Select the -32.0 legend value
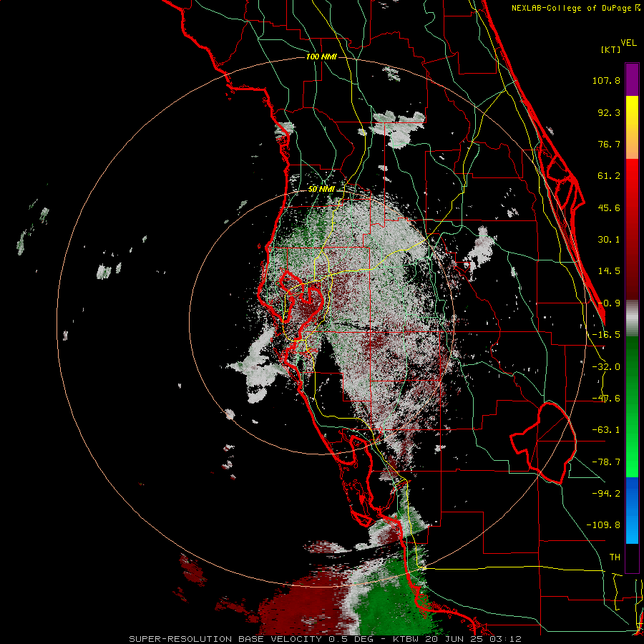 click(x=606, y=367)
